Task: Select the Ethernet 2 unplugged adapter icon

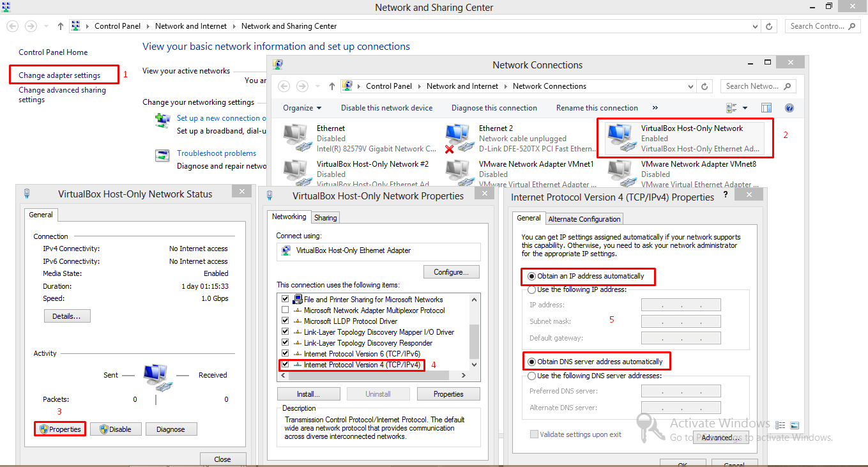Action: click(x=459, y=139)
